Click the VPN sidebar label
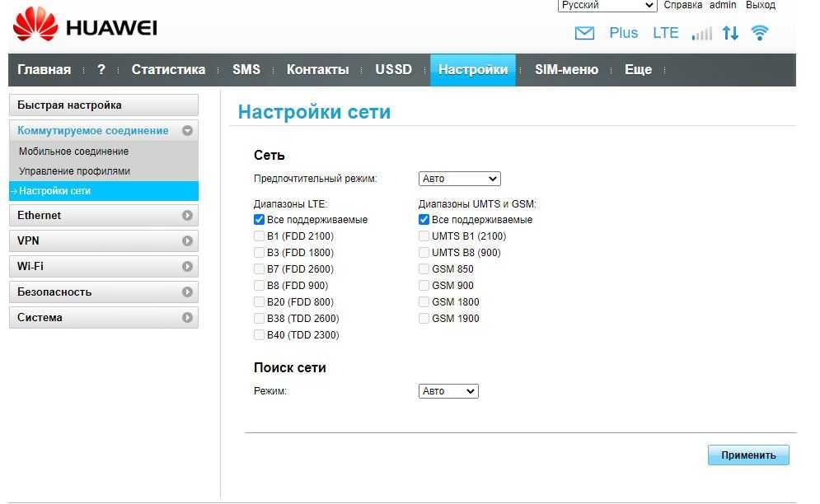The image size is (820, 504). 28,241
